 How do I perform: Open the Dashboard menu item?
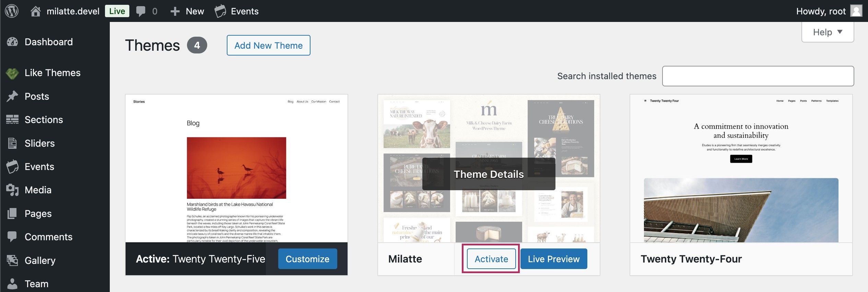[x=55, y=42]
